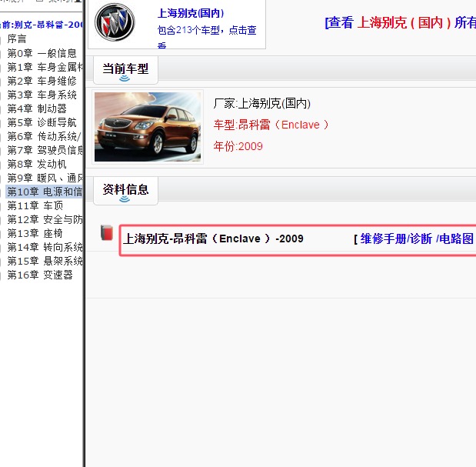476x467 pixels.
Task: Open 第2章 车身维修
Action: coord(42,81)
